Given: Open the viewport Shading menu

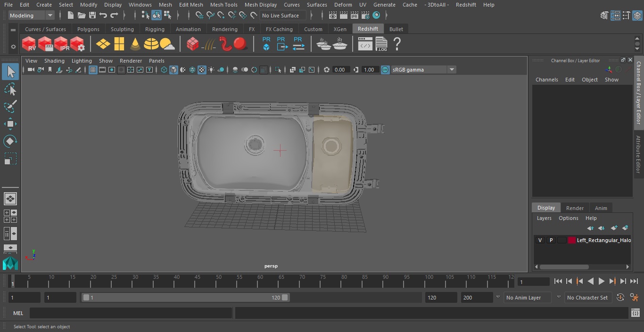Looking at the screenshot, I should click(54, 61).
